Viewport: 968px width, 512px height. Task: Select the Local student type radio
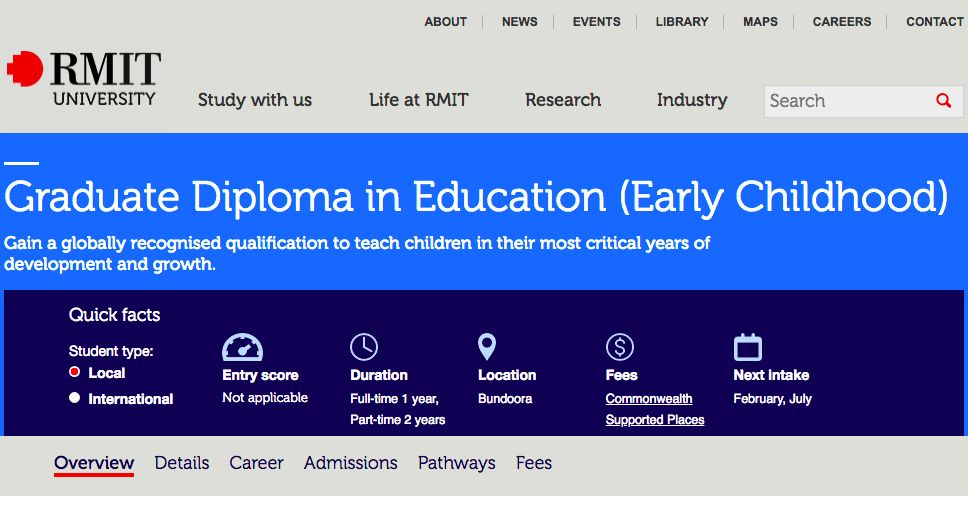(x=75, y=372)
